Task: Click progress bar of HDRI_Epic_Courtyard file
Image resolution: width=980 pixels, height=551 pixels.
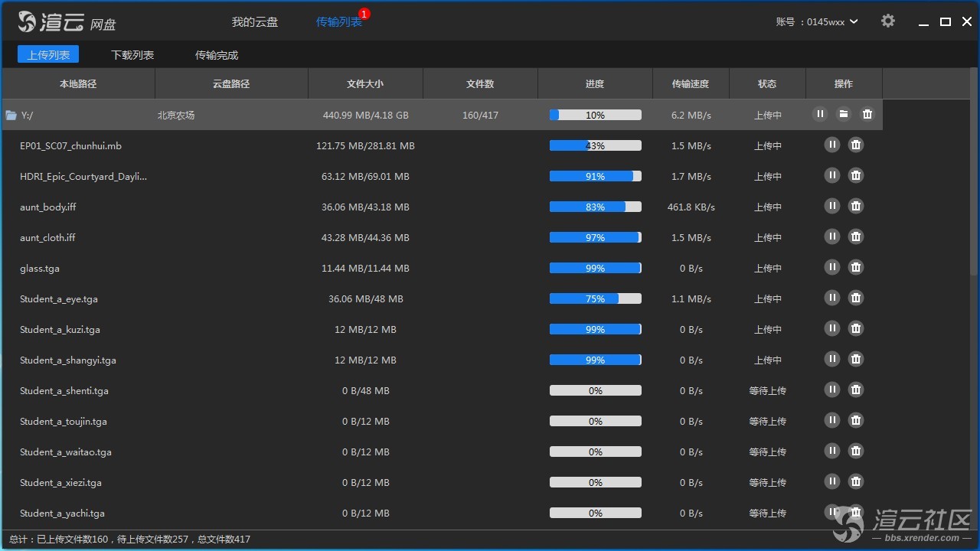Action: 595,176
